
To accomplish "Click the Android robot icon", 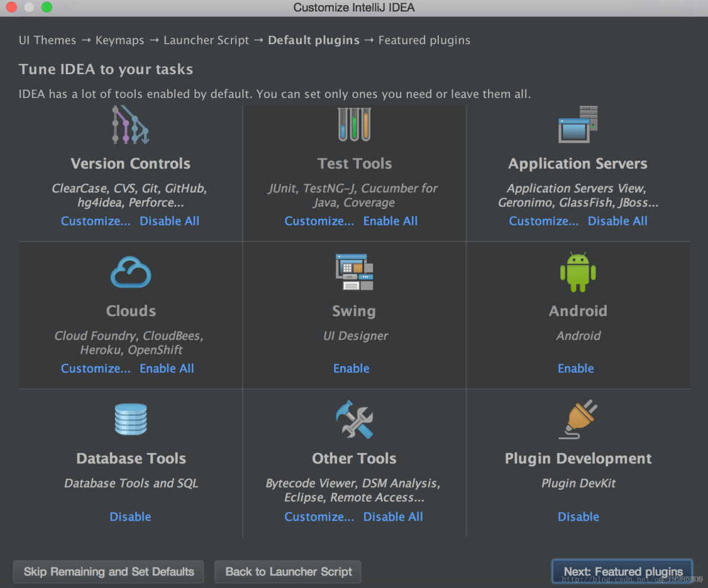I will coord(578,272).
